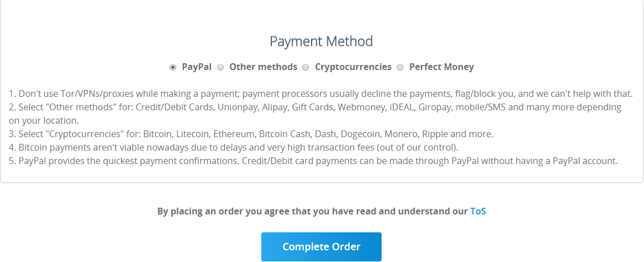Click the Cryptocurrencies label text
This screenshot has width=644, height=262.
coord(353,67)
